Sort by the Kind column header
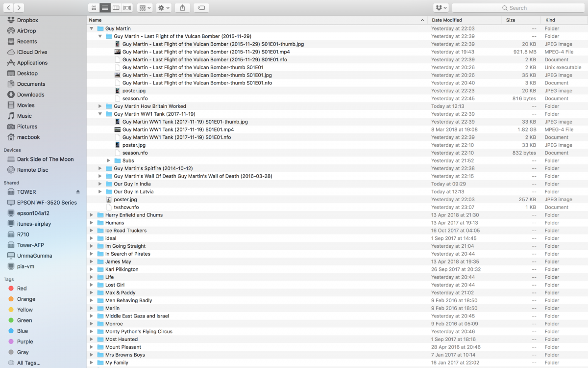The width and height of the screenshot is (588, 368). (x=564, y=20)
